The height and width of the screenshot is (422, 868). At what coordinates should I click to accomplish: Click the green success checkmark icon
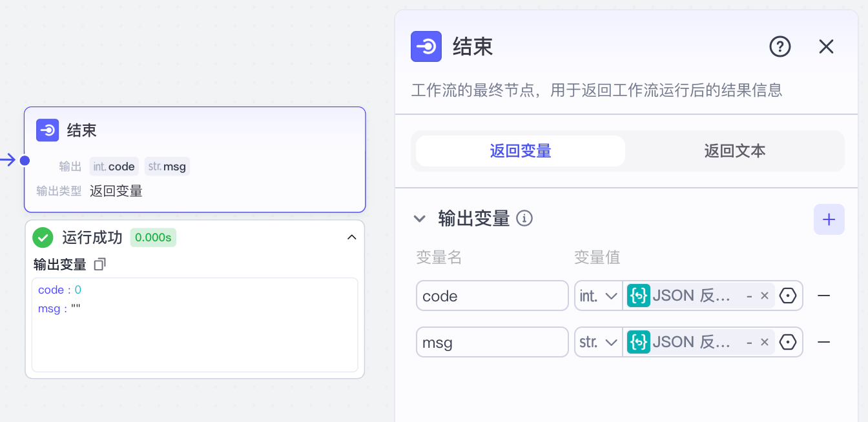click(x=43, y=237)
